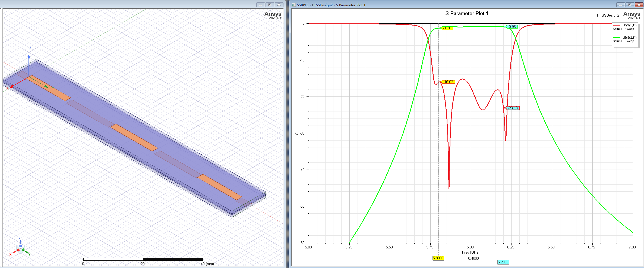
Task: Close the S Parameter Plot window
Action: point(639,5)
